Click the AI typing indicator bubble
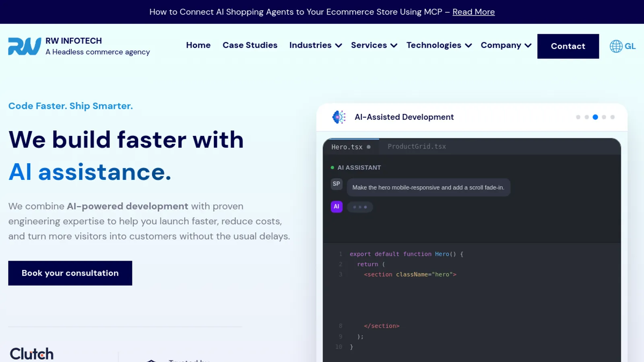 (x=360, y=207)
